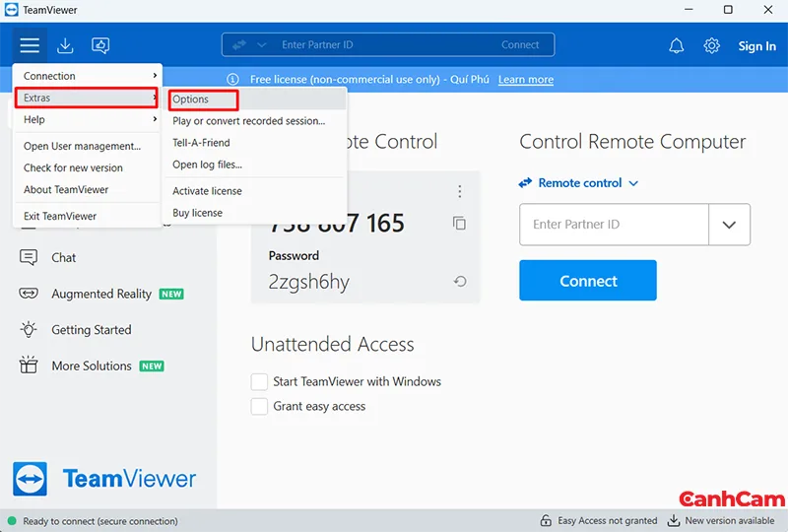788x532 pixels.
Task: Focus the main Enter Partner ID field
Action: click(x=614, y=225)
